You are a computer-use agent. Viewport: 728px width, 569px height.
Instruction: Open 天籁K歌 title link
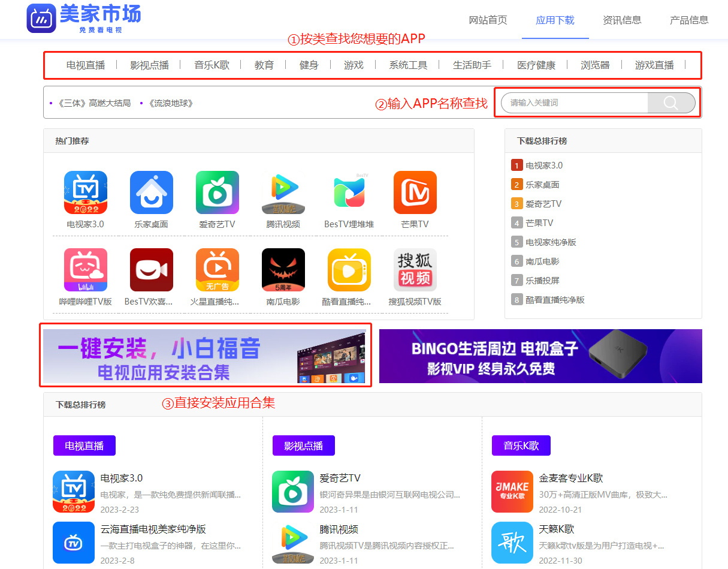[x=557, y=529]
